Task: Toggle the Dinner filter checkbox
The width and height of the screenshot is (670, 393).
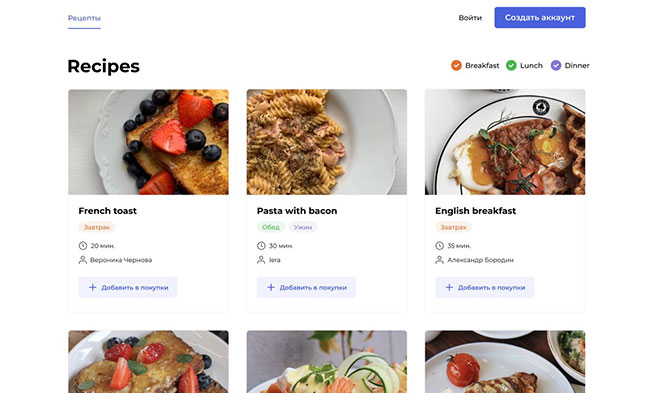Action: [x=555, y=65]
